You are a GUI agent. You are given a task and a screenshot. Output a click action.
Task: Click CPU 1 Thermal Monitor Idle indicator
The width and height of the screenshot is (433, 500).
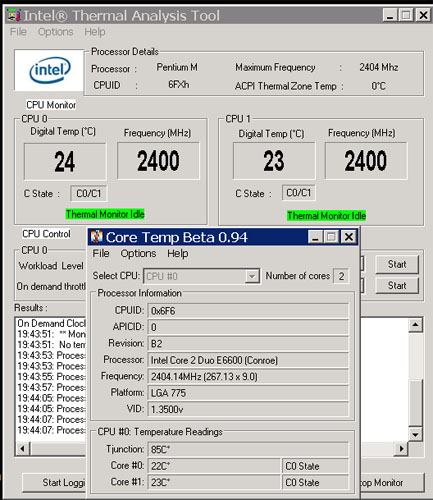327,216
